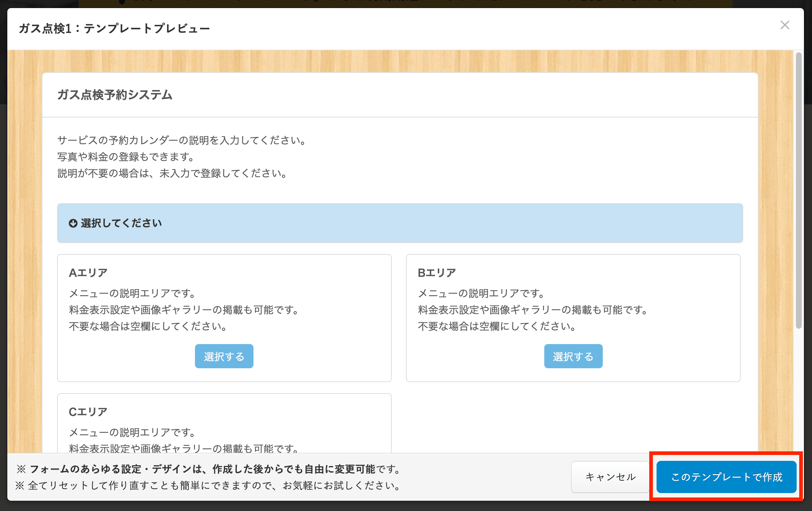This screenshot has height=511, width=812.
Task: Click the service calendar description paragraph
Action: tap(182, 157)
